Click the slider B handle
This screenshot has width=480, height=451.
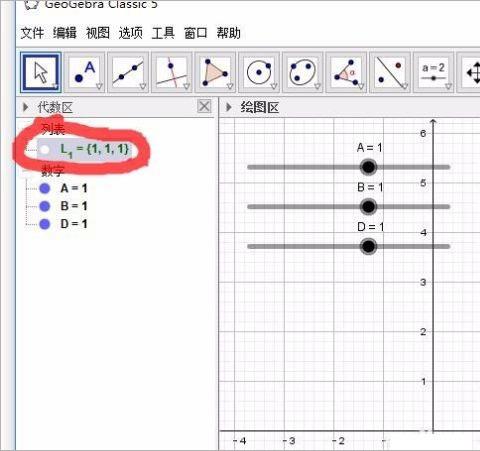click(x=368, y=207)
